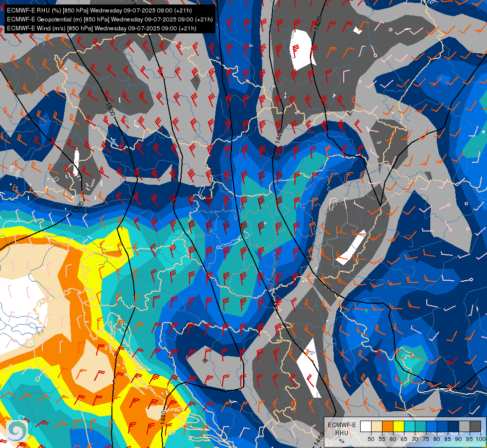Click the % unit label in legend
Image resolution: width=487 pixels, height=448 pixels.
pyautogui.click(x=342, y=441)
